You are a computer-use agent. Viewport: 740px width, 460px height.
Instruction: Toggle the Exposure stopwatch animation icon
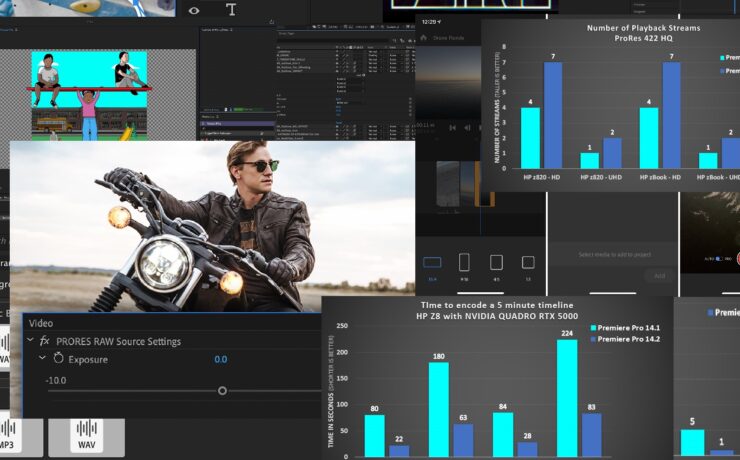pyautogui.click(x=58, y=358)
